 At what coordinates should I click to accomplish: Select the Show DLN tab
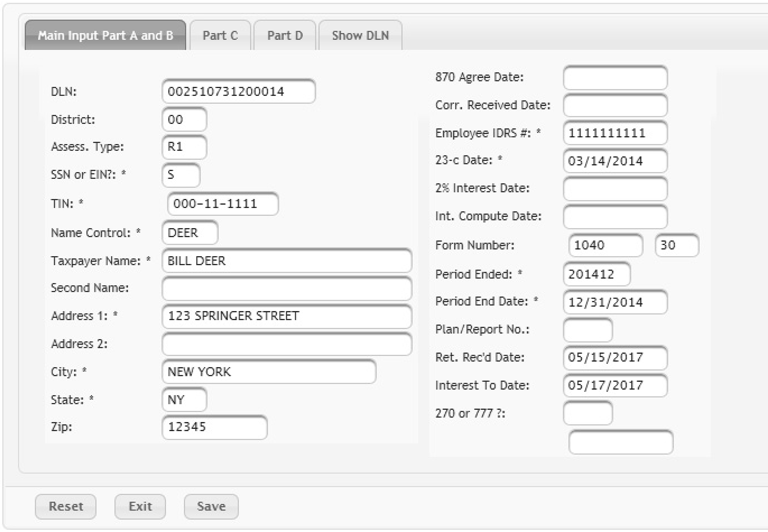coord(360,36)
